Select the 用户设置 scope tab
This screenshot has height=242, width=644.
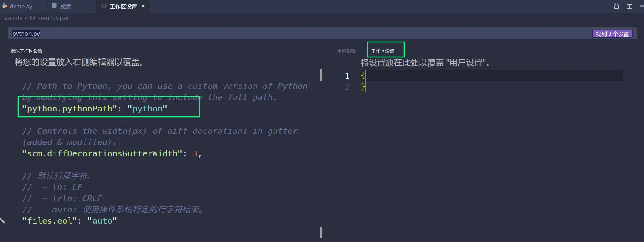346,51
